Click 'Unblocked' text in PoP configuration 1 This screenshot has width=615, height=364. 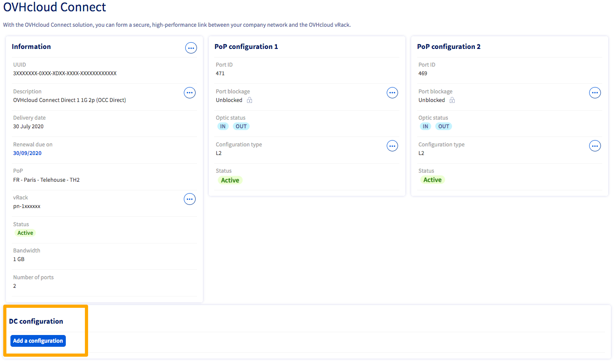tap(229, 100)
